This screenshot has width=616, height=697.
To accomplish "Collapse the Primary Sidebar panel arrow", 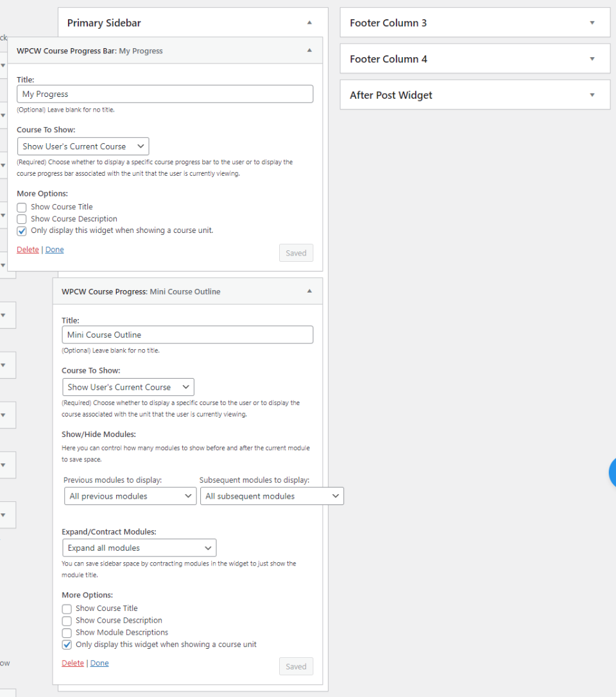I will (309, 22).
